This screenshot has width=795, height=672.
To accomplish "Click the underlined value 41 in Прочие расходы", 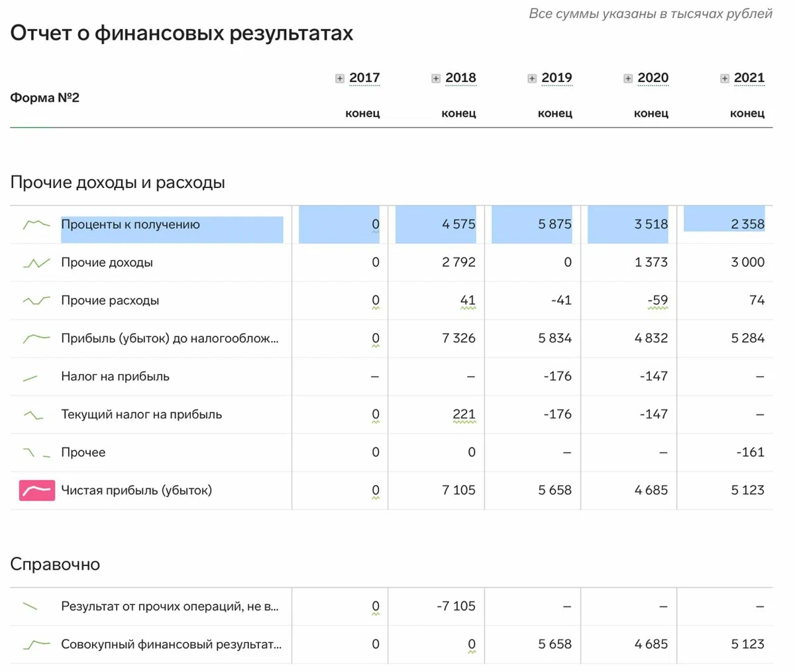I will 468,301.
